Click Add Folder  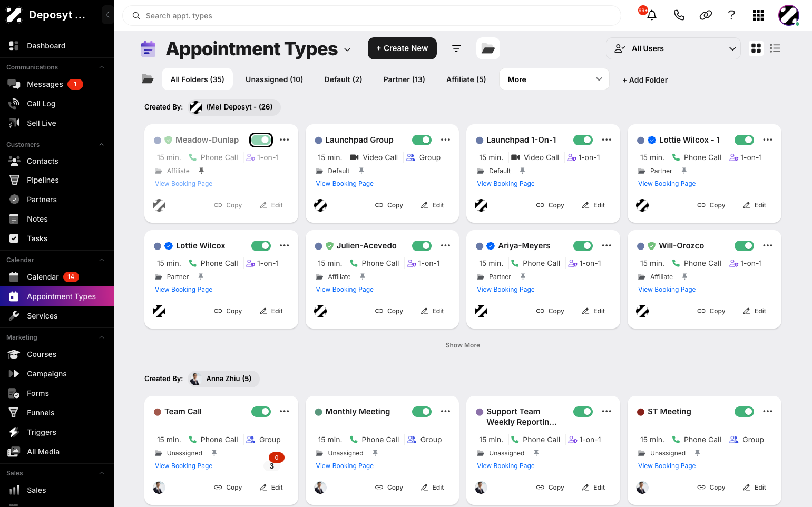[x=645, y=80]
